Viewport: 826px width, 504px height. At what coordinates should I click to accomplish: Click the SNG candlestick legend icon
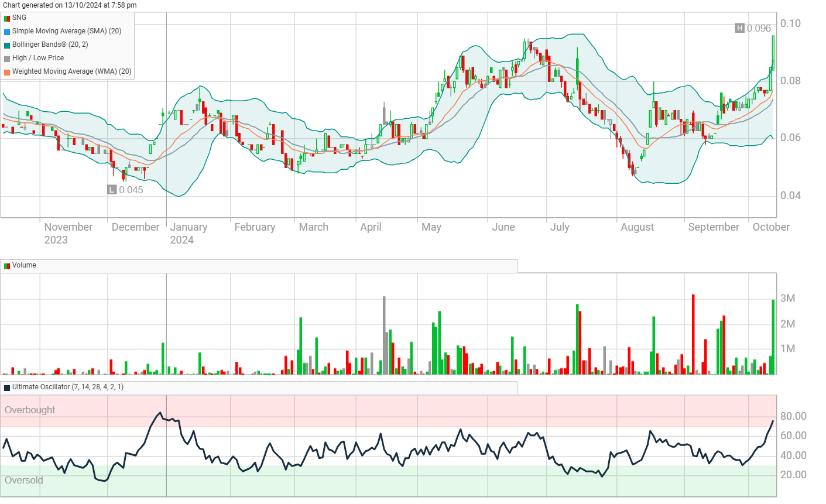7,18
